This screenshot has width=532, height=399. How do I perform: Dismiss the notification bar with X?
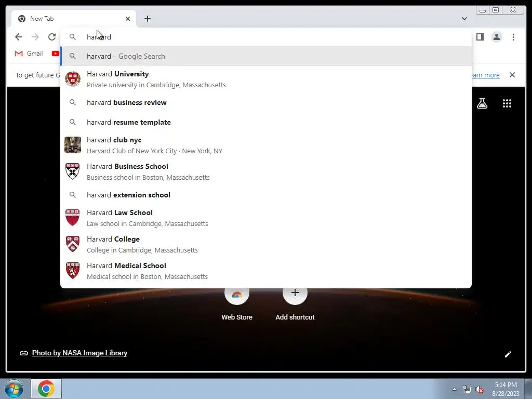pyautogui.click(x=512, y=75)
